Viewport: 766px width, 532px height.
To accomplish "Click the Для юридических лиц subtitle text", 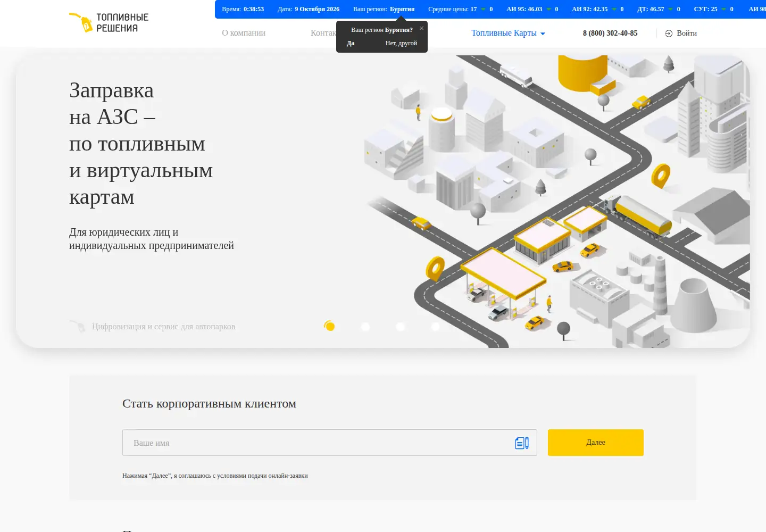I will coord(152,239).
